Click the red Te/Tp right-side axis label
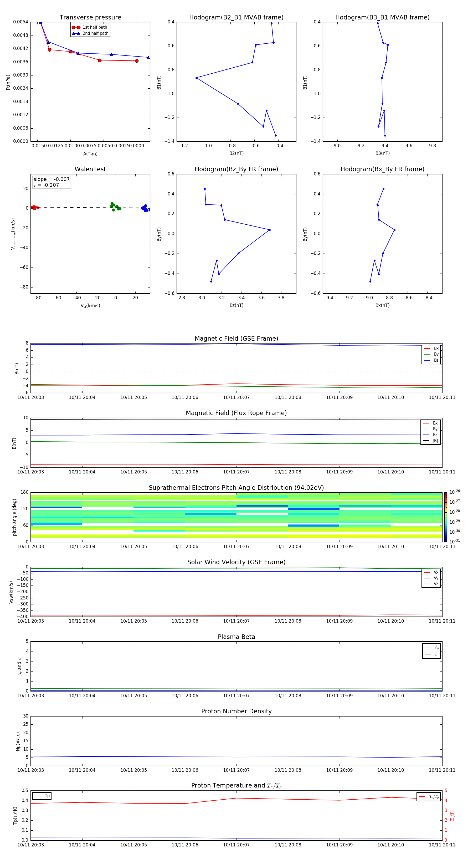473x868 pixels. [453, 815]
